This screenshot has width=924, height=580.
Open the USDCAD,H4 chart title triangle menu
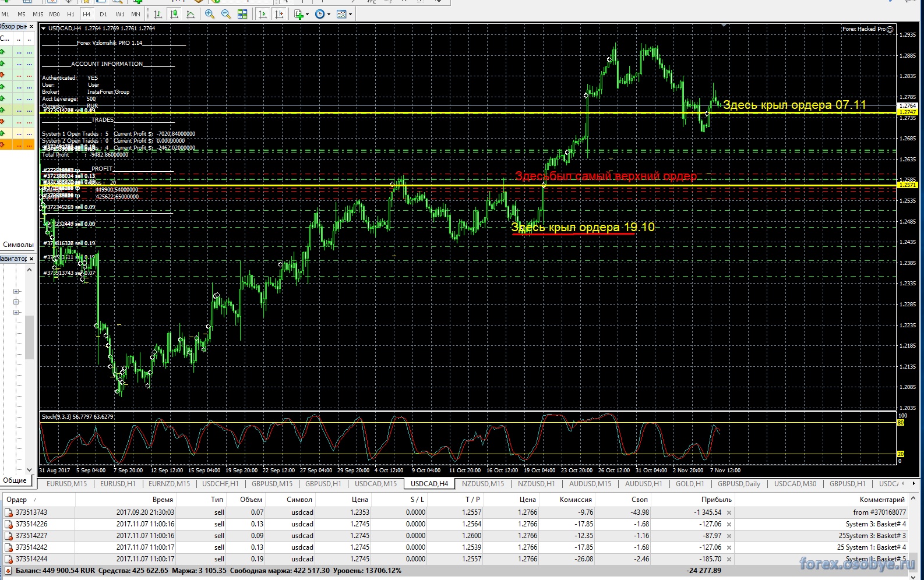point(44,28)
